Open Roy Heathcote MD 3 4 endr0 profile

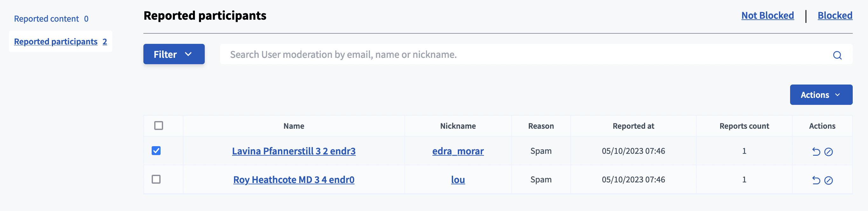(x=293, y=180)
